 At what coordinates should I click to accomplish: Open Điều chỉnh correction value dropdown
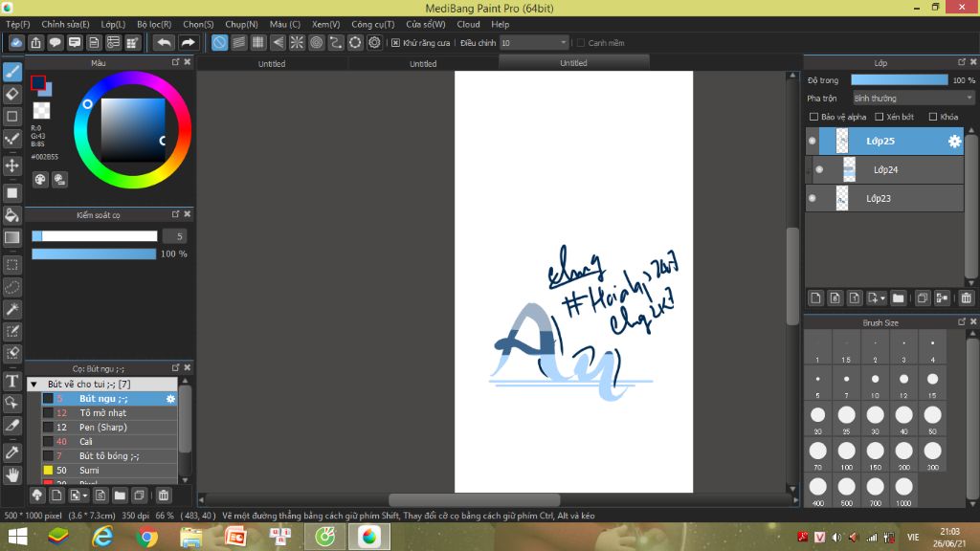point(534,43)
